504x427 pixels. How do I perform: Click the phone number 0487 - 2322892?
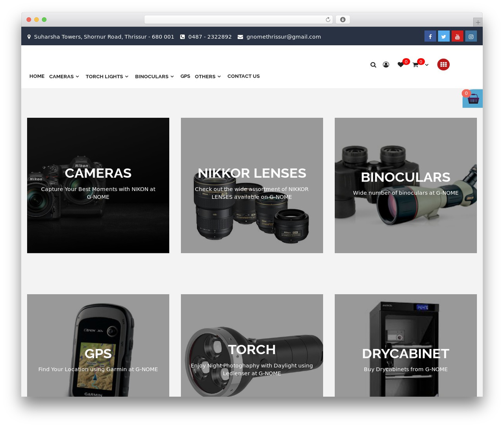pyautogui.click(x=210, y=37)
